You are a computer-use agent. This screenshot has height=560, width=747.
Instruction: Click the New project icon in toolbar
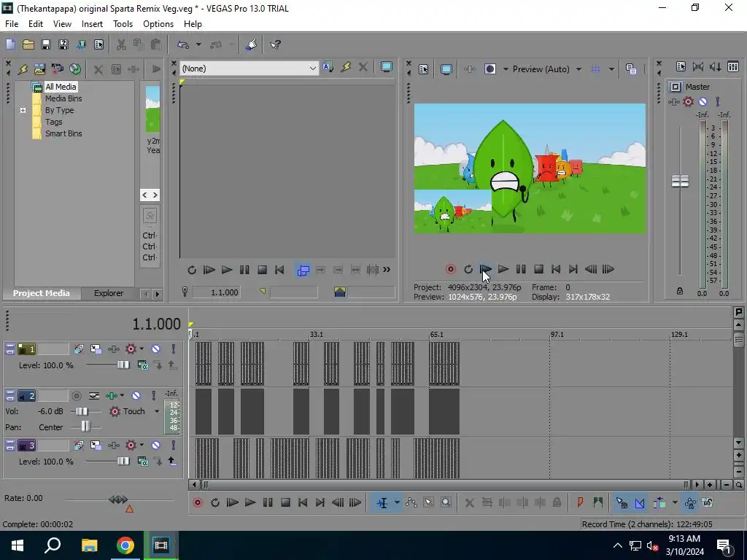tap(10, 44)
